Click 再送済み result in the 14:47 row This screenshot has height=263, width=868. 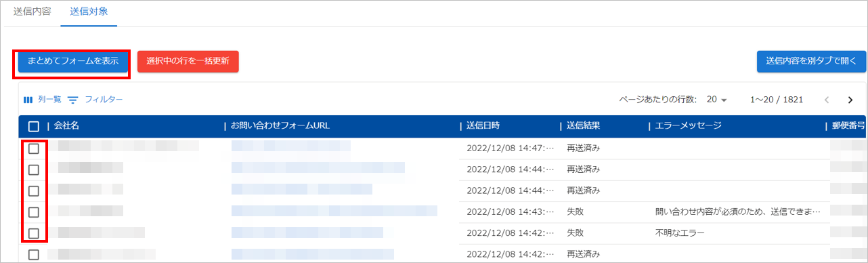tap(583, 148)
